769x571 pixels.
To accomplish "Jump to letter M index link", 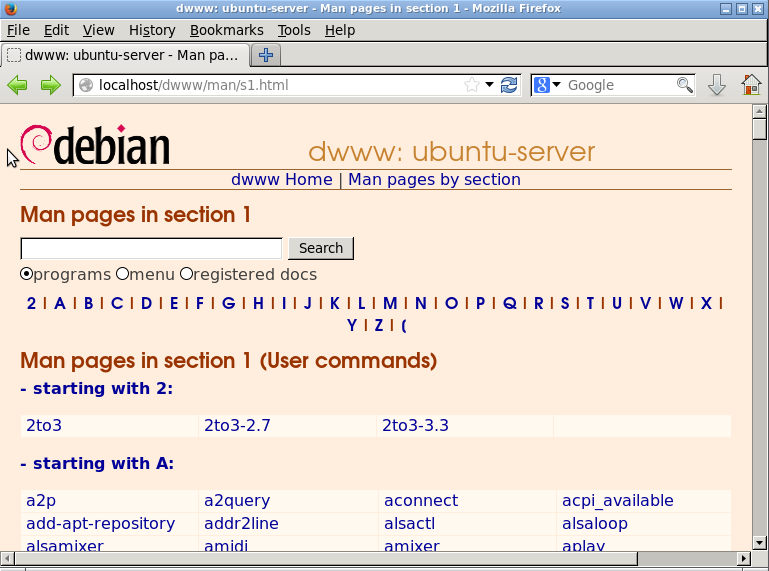I will tap(390, 303).
